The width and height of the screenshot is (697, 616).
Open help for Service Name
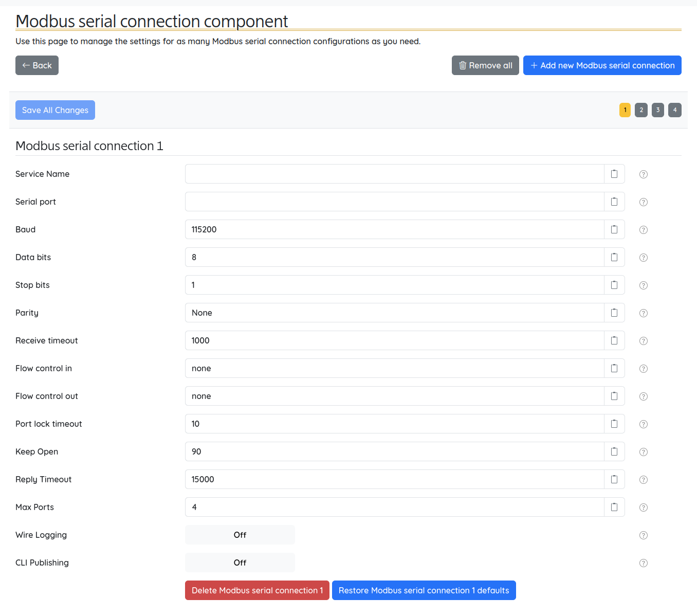point(644,174)
